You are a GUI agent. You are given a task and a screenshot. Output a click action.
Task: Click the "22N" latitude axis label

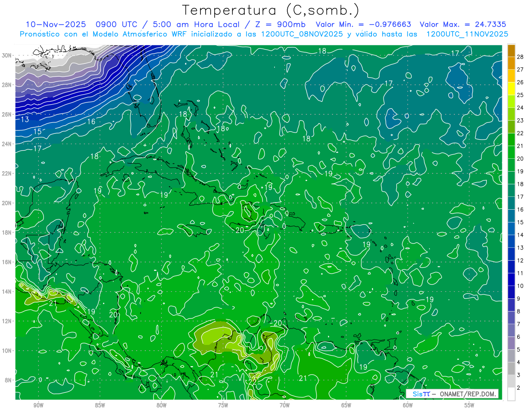[x=8, y=173]
